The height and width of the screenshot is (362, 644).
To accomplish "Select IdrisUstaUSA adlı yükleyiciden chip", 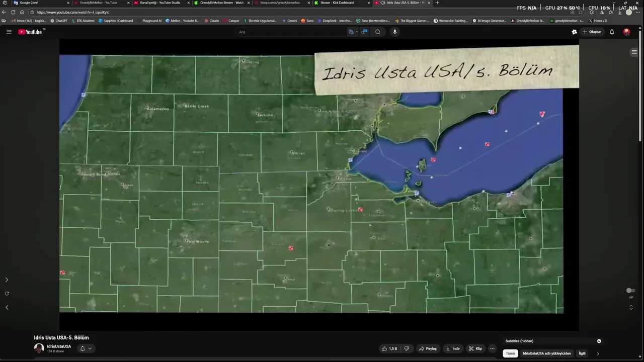I will pos(547,353).
